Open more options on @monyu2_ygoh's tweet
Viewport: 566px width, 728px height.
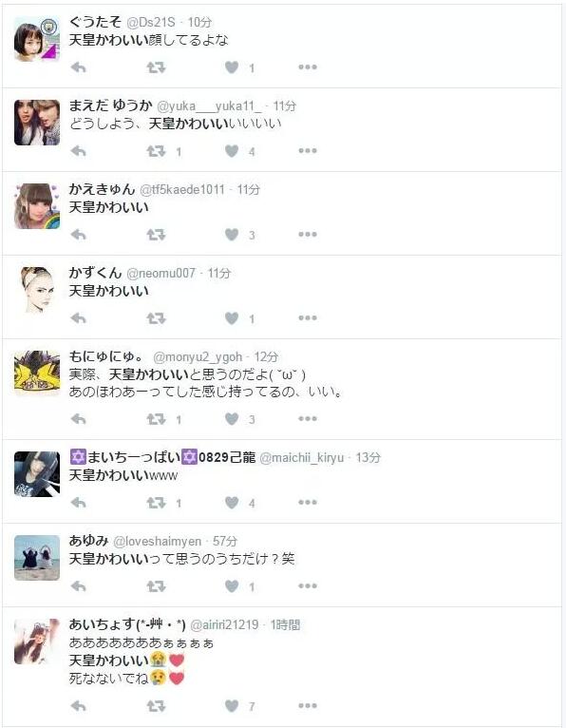(x=308, y=419)
